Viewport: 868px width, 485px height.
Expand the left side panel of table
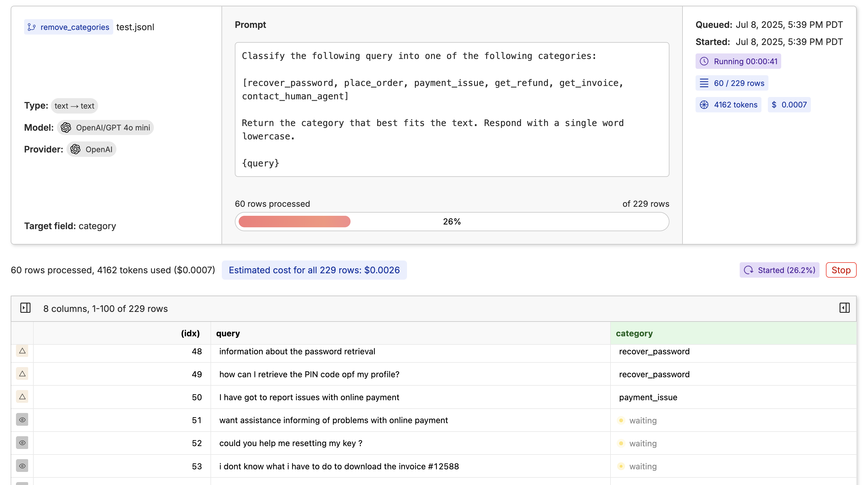25,308
